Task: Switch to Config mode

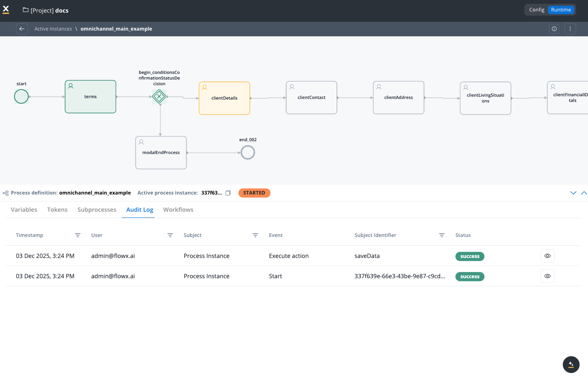Action: 536,10
